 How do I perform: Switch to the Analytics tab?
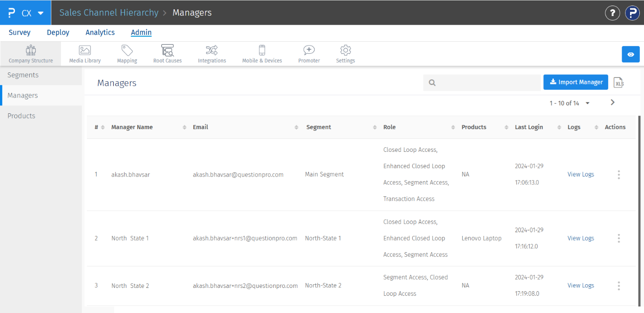point(100,33)
